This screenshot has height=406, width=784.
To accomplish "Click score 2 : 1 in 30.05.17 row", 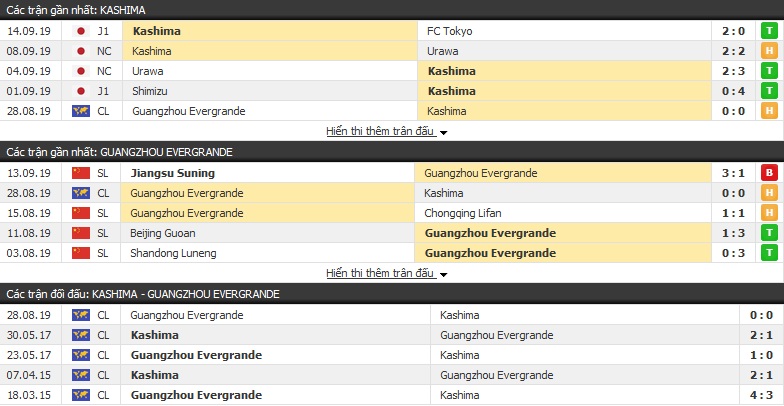I will coord(762,335).
